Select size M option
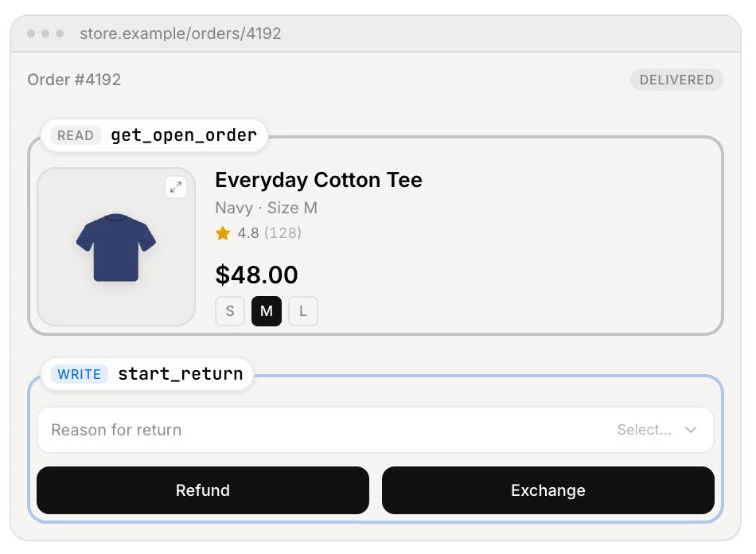 tap(267, 311)
